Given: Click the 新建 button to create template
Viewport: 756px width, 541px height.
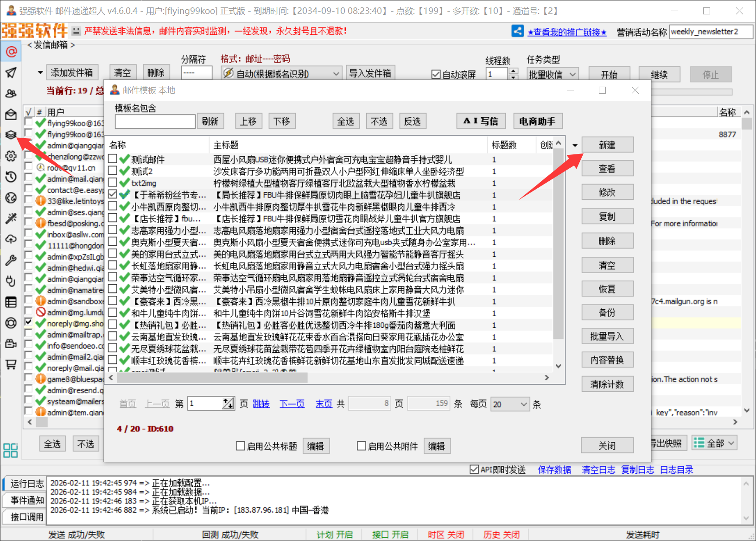Looking at the screenshot, I should [607, 145].
